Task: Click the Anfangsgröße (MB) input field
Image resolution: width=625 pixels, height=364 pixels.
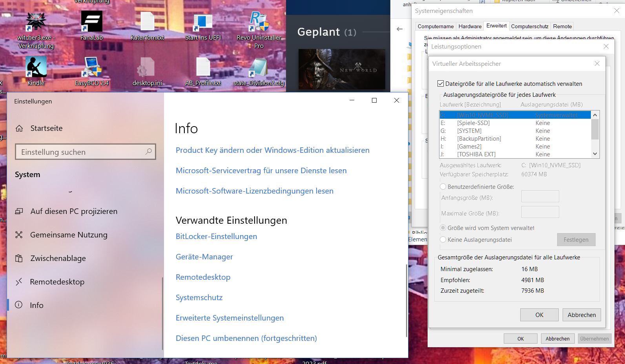Action: pyautogui.click(x=540, y=196)
